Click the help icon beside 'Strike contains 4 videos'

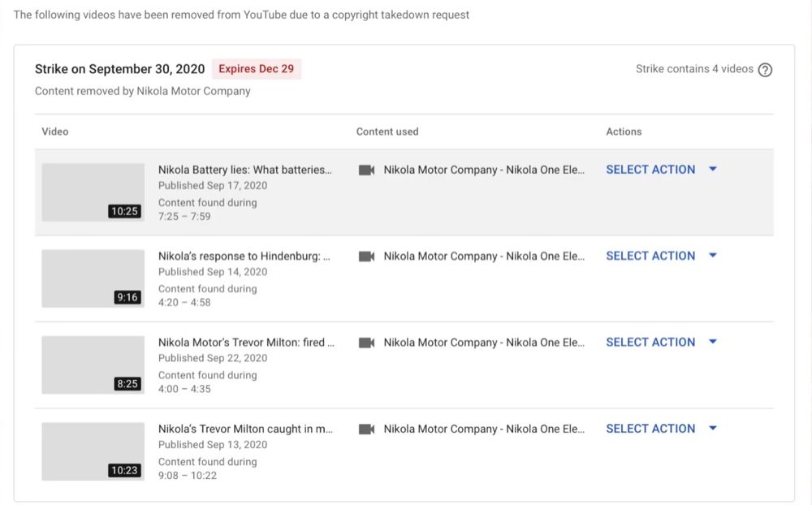coord(765,70)
